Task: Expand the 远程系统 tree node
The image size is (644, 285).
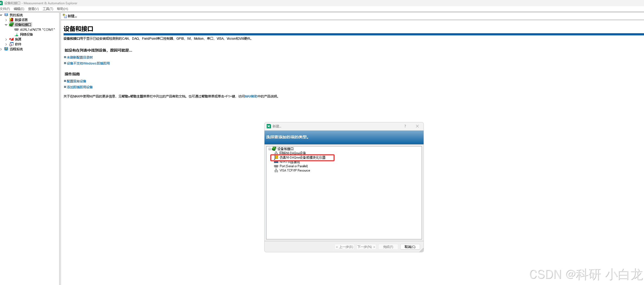Action: pos(1,49)
